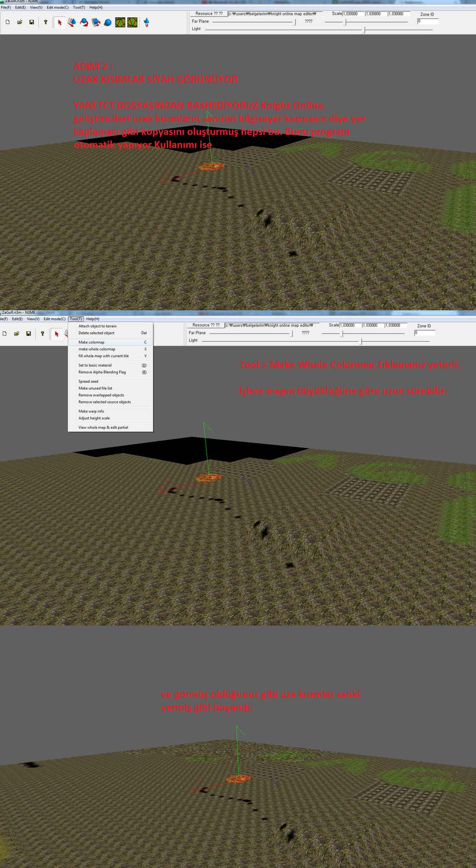Click first Scale field in window with open Tool menu

coord(351,325)
